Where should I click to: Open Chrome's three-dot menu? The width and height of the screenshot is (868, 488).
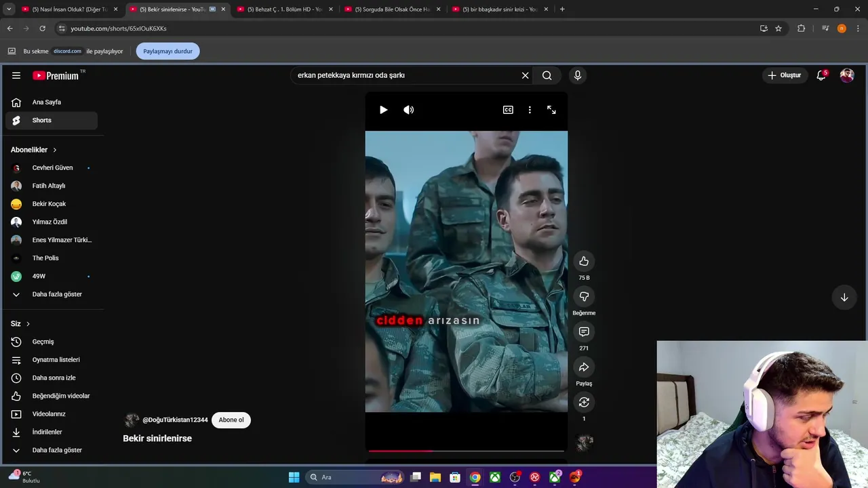pyautogui.click(x=858, y=28)
